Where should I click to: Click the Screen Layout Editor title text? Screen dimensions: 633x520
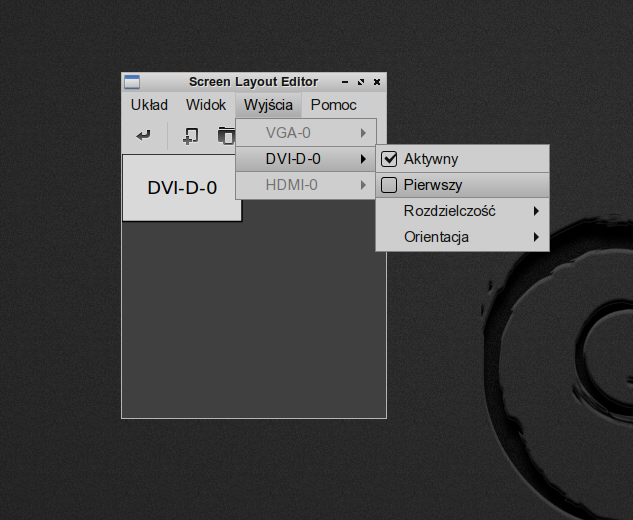254,82
